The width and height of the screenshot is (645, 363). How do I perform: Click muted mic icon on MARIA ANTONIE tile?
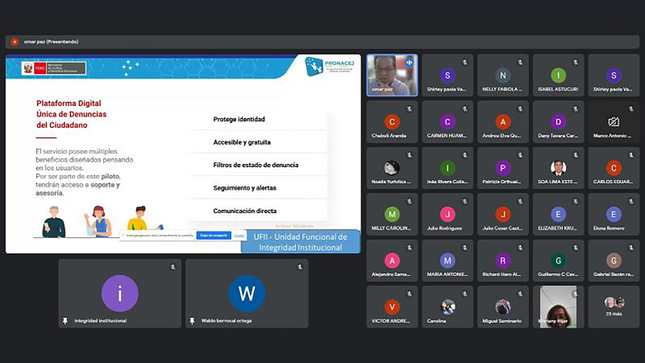pos(465,248)
